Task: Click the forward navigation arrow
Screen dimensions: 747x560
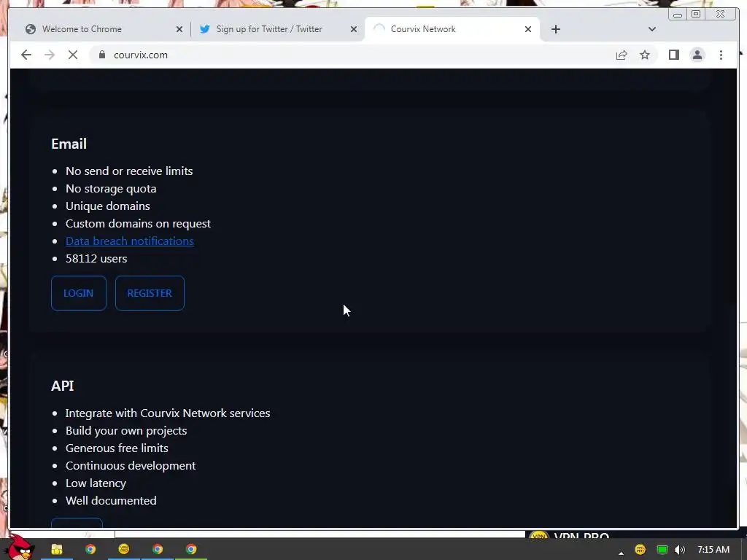Action: coord(50,55)
